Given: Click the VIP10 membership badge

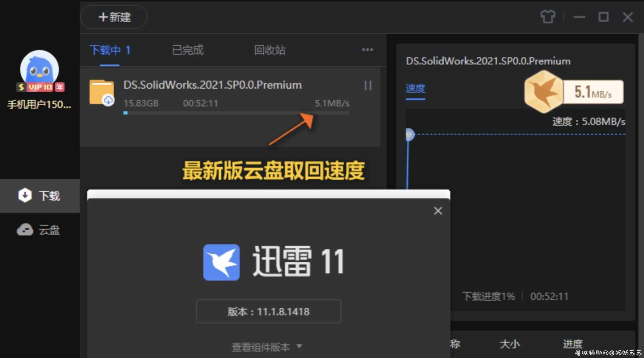Looking at the screenshot, I should [40, 87].
